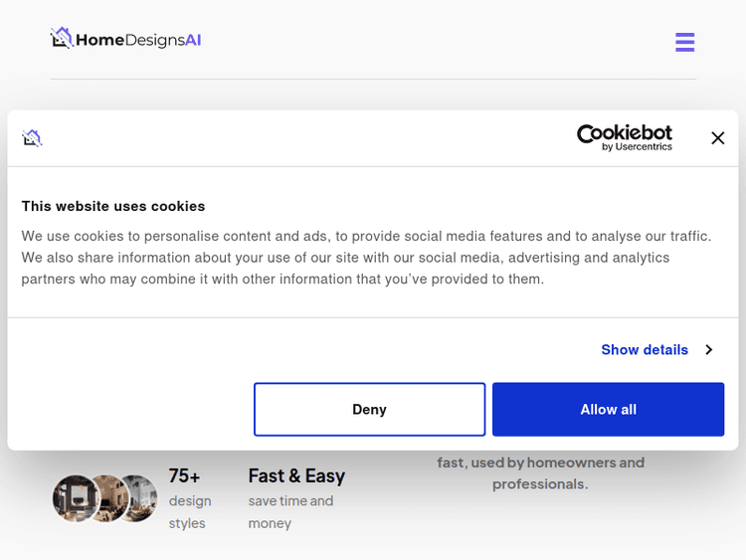Click small house icon in cookie dialog
Screen dimensions: 746x560
(x=32, y=138)
